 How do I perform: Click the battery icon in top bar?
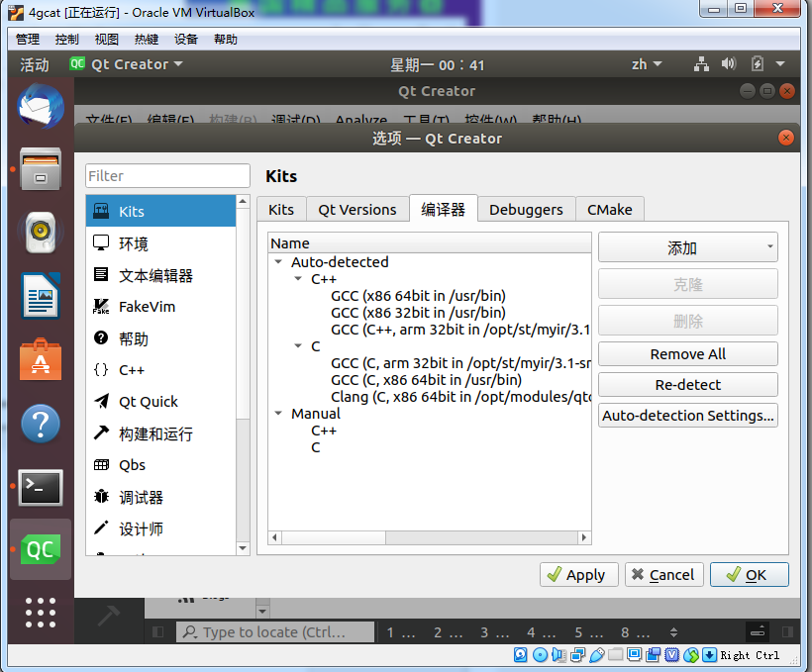pos(758,64)
